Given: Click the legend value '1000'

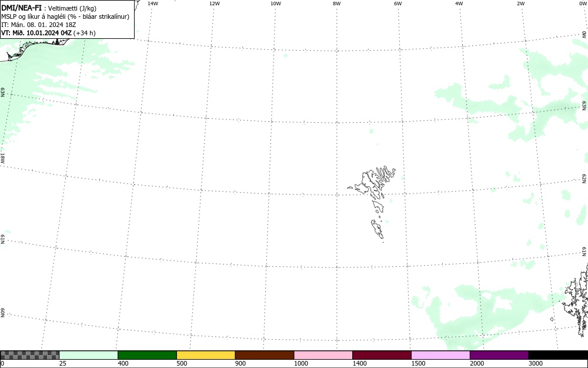Looking at the screenshot, I should (300, 363).
